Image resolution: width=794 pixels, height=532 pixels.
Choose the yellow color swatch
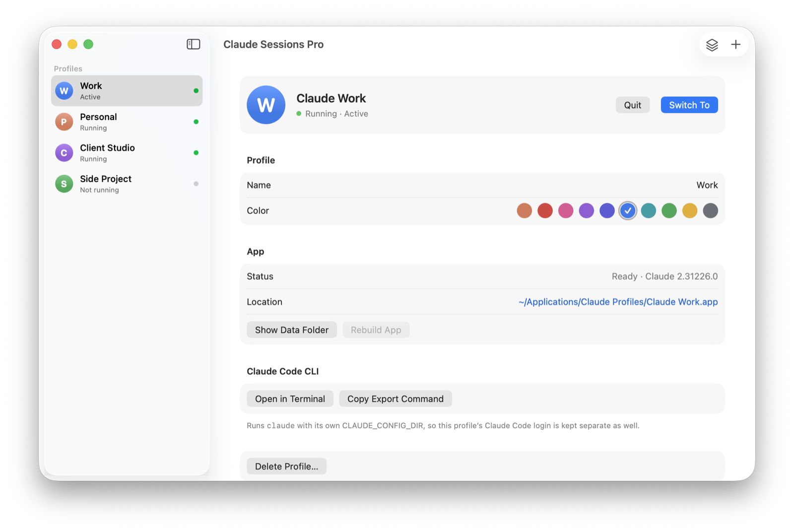click(690, 210)
